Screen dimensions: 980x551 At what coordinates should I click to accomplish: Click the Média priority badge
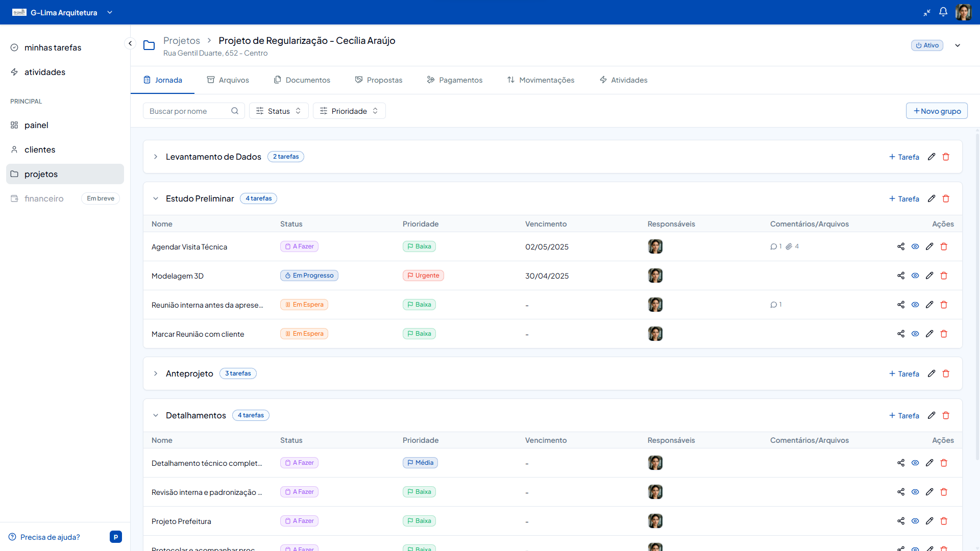coord(420,463)
